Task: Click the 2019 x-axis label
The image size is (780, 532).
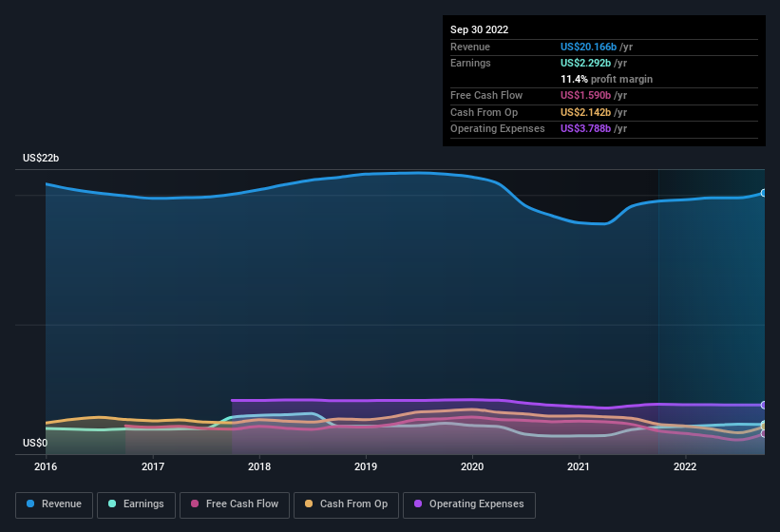Action: [x=366, y=466]
